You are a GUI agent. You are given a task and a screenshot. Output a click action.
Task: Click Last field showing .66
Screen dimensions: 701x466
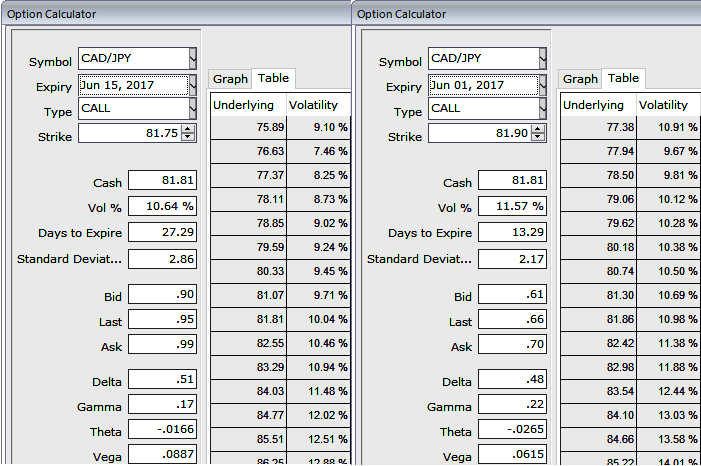[512, 319]
